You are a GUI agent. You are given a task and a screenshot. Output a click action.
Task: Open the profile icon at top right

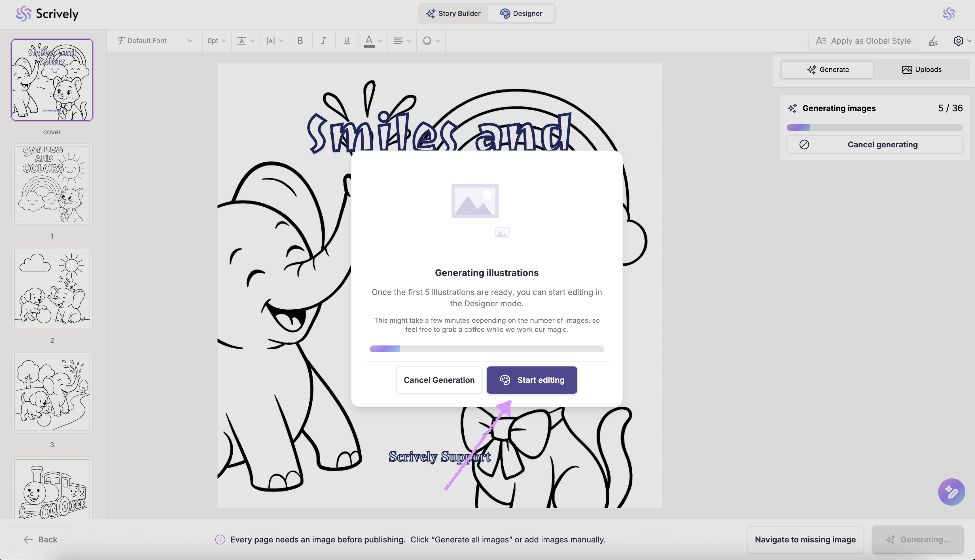point(948,14)
